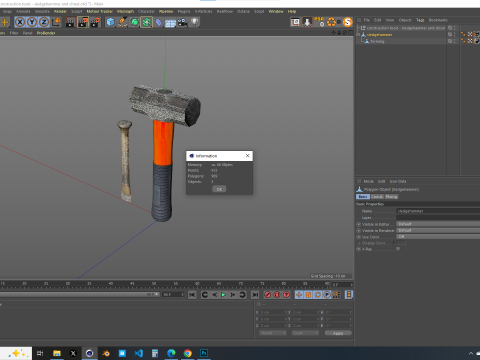Expand the sledgehammer tree node
Image resolution: width=480 pixels, height=360 pixels.
click(358, 35)
